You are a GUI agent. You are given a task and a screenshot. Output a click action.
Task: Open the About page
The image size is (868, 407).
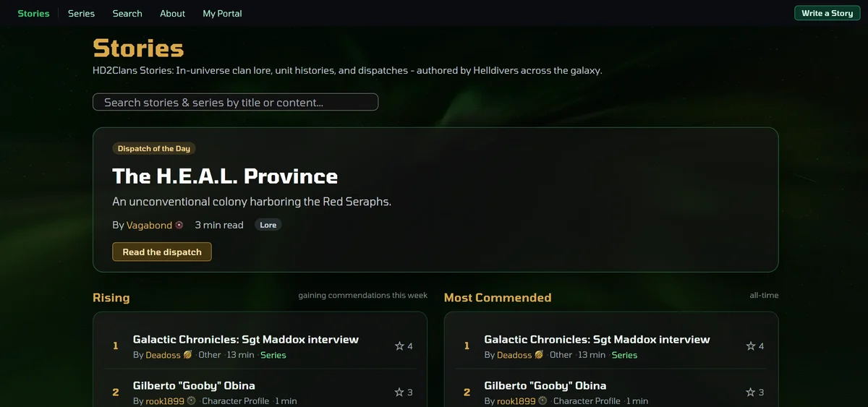[172, 13]
